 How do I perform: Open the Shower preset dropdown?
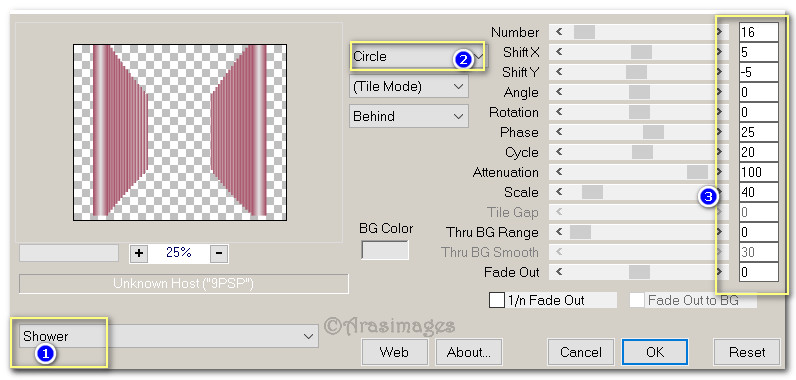tap(169, 336)
